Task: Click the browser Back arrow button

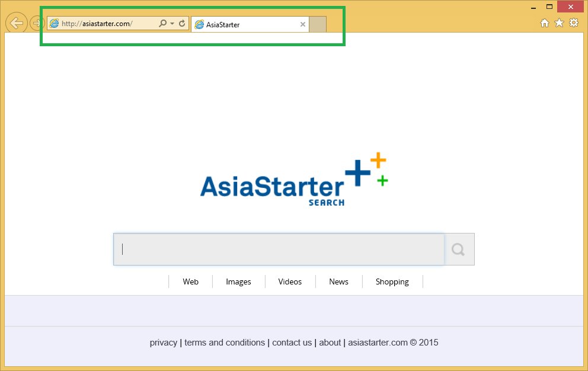Action: coord(17,23)
